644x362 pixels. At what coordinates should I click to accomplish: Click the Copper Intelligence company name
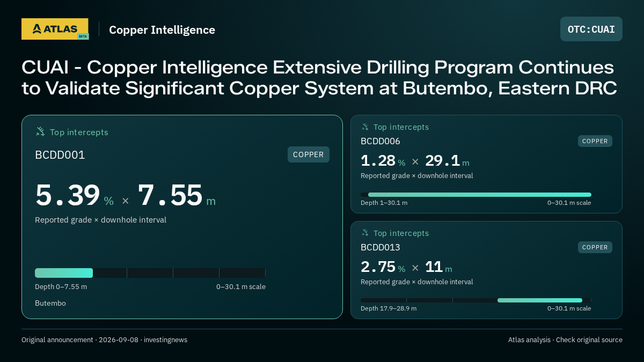tap(162, 30)
